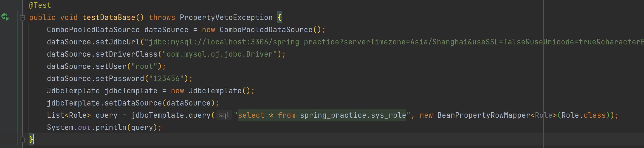Screen dimensions: 644x148
Task: Click the highlighted select SQL statement
Action: click(321, 115)
